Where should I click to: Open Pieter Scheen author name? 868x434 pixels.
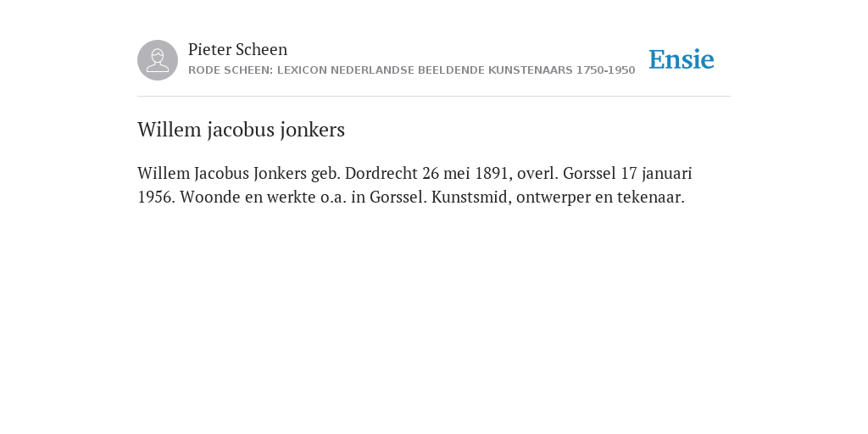click(x=237, y=49)
